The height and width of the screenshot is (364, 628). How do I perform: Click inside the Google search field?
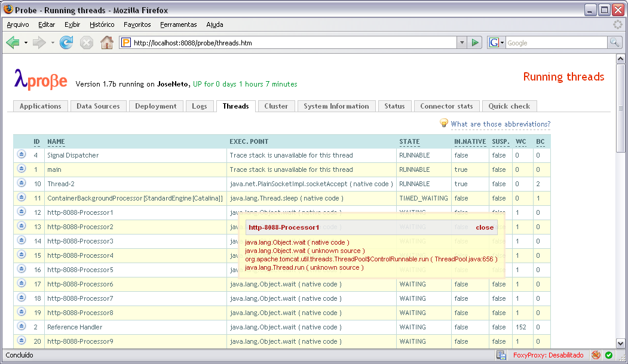coord(556,42)
